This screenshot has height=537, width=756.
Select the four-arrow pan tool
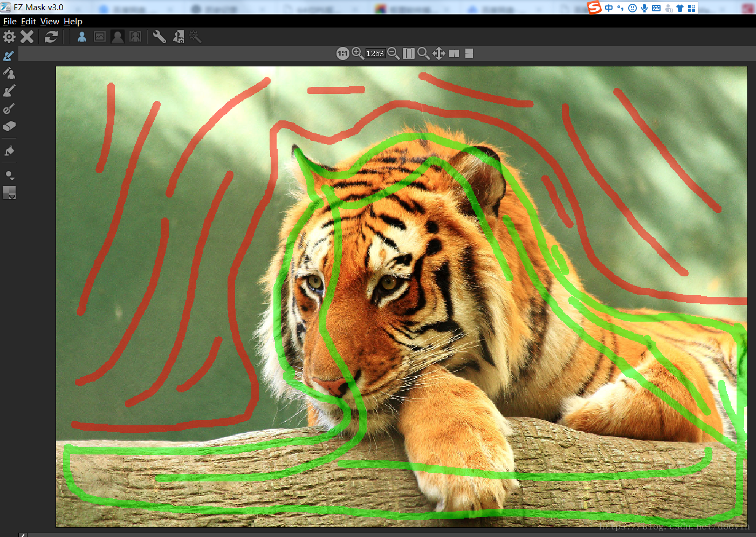(x=439, y=53)
